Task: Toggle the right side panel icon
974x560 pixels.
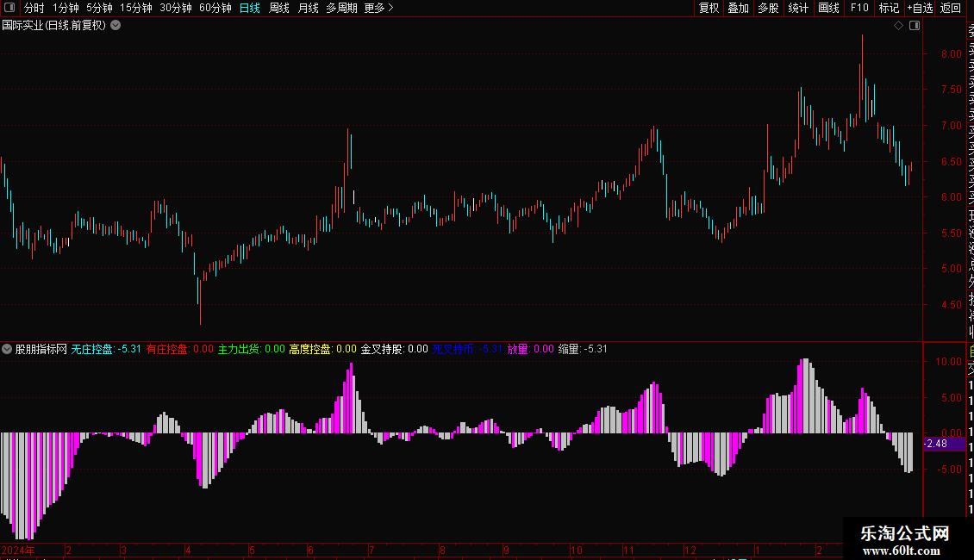Action: pos(915,26)
